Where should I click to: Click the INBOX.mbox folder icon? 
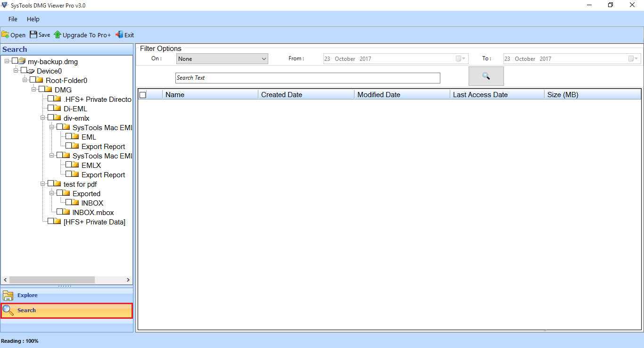pyautogui.click(x=66, y=212)
